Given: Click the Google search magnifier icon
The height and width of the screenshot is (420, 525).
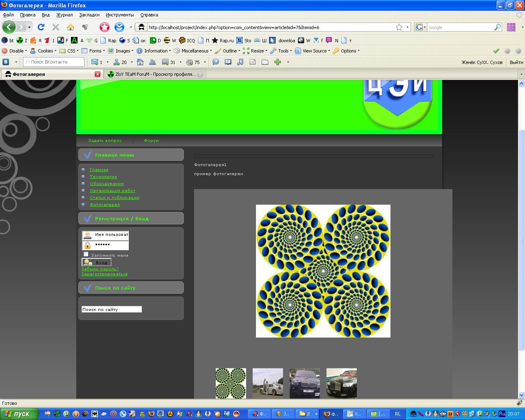Looking at the screenshot, I should click(x=498, y=27).
